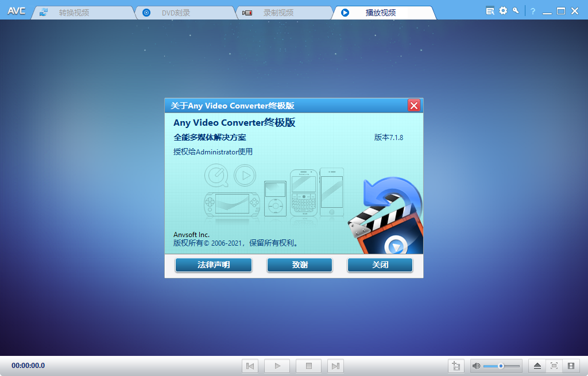Close the About dialog with red X
This screenshot has height=376, width=588.
point(414,106)
